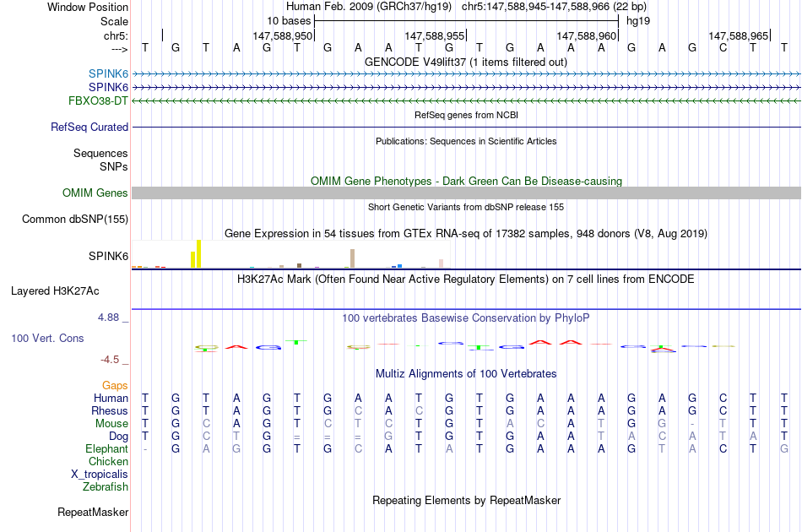
Task: Click the GENCODE V49lift37 track title
Action: 465,62
